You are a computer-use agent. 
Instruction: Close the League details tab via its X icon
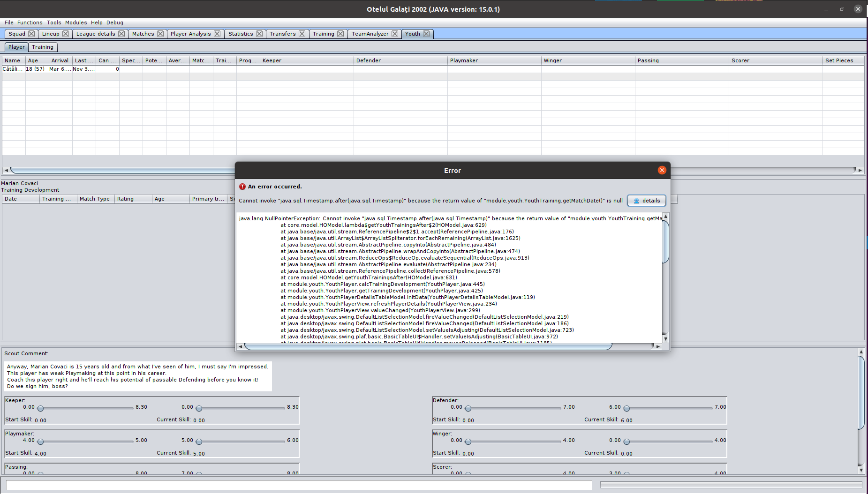click(121, 33)
